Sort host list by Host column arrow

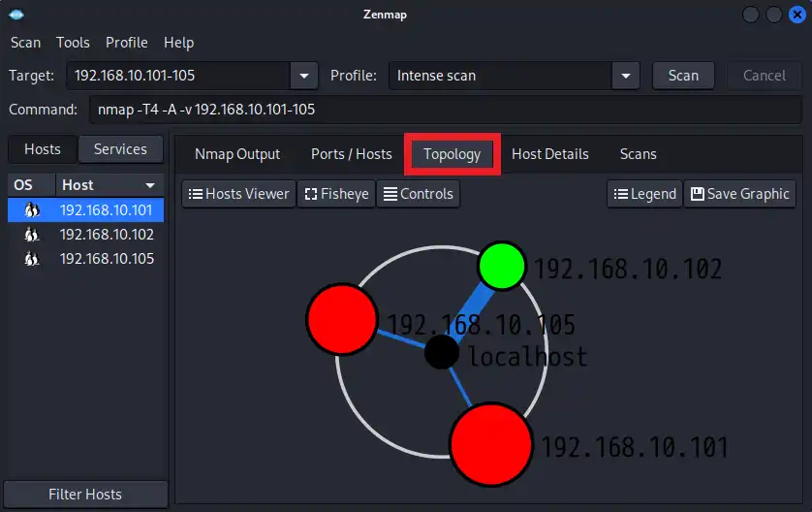click(150, 185)
